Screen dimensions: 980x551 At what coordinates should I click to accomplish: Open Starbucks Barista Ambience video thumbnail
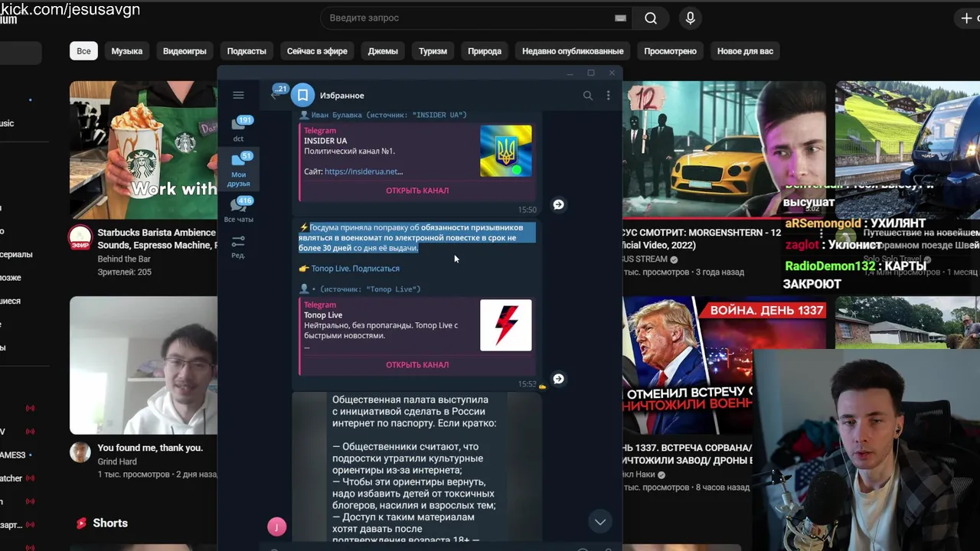click(x=143, y=150)
